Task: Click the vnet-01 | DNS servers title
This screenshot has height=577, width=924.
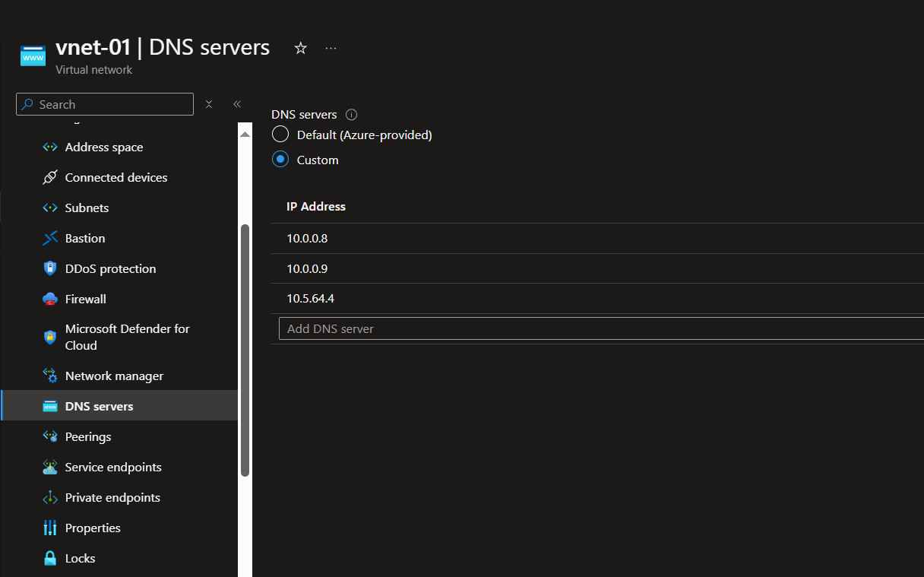Action: (163, 47)
